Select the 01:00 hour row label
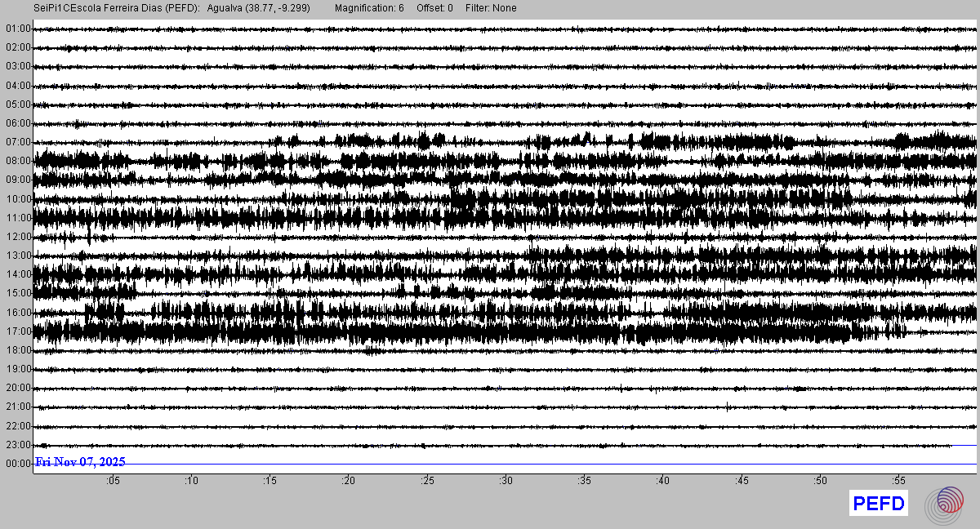 [17, 29]
